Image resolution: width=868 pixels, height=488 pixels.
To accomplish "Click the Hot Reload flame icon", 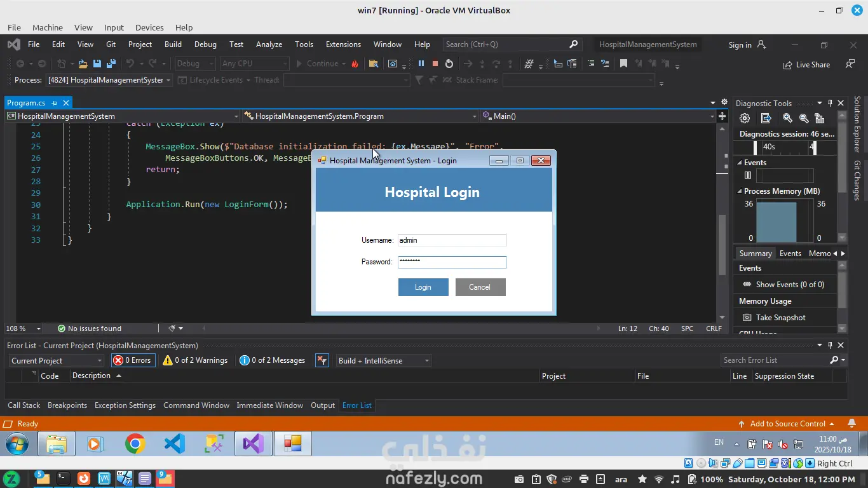I will coord(355,64).
